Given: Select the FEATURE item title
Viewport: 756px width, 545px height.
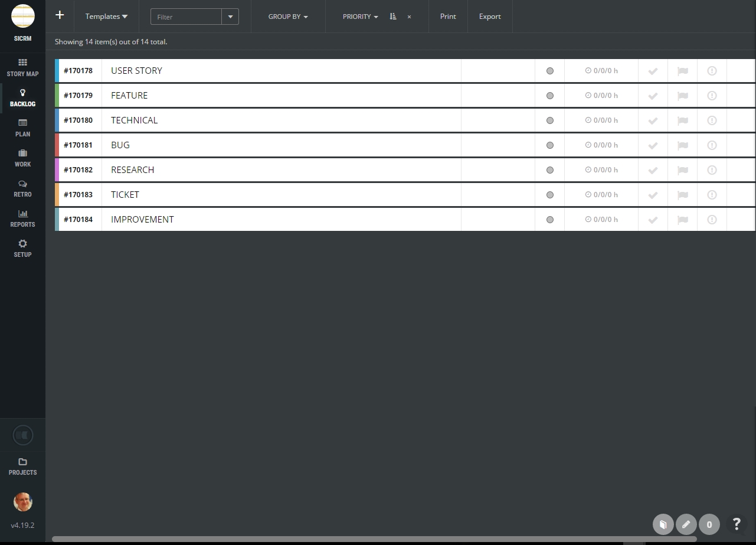Looking at the screenshot, I should pos(129,95).
